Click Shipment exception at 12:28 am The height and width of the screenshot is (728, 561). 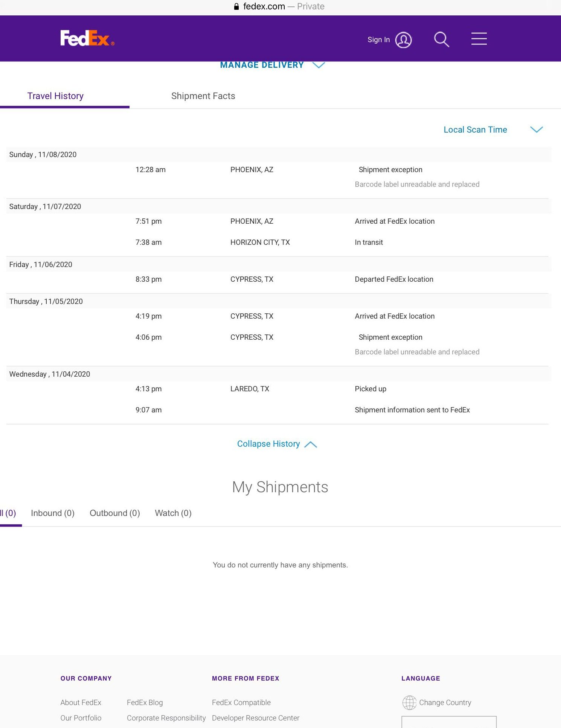[x=390, y=169]
